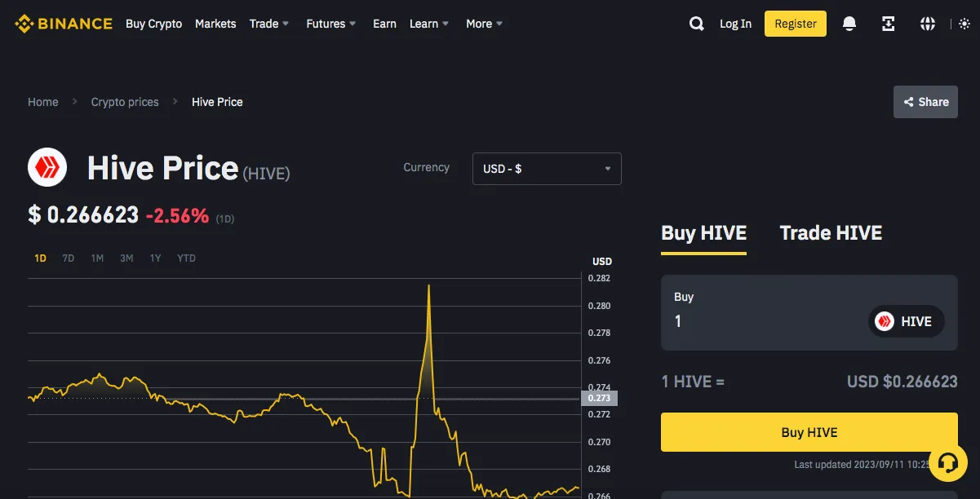The height and width of the screenshot is (499, 980).
Task: Expand the Learn menu
Action: (429, 24)
